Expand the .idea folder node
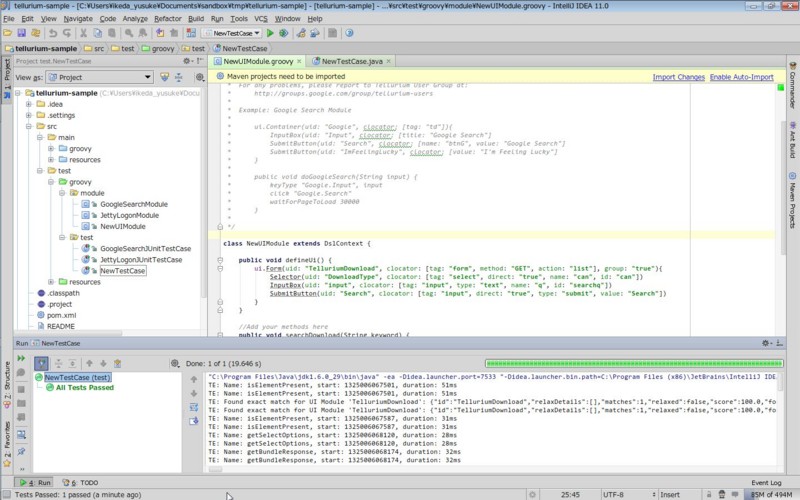 coord(29,104)
